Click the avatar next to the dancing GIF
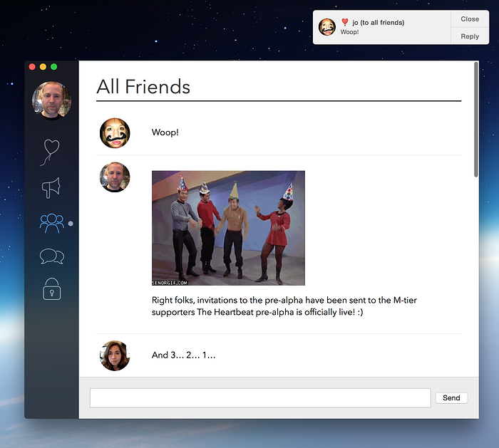499x448 pixels. point(115,177)
